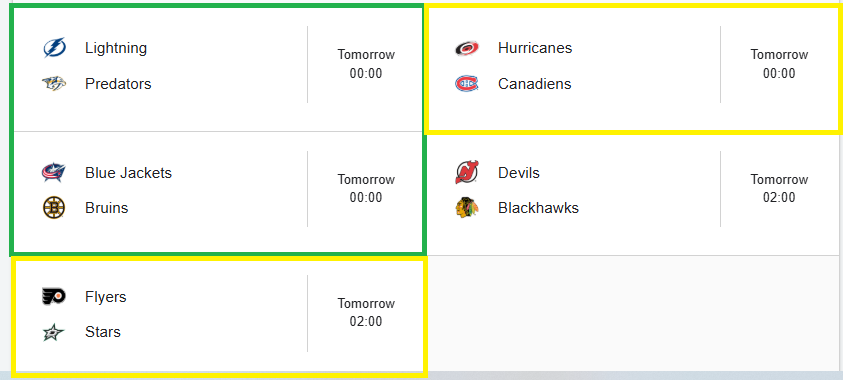Viewport: 843px width, 380px height.
Task: Open the Stars team name link
Action: point(103,332)
